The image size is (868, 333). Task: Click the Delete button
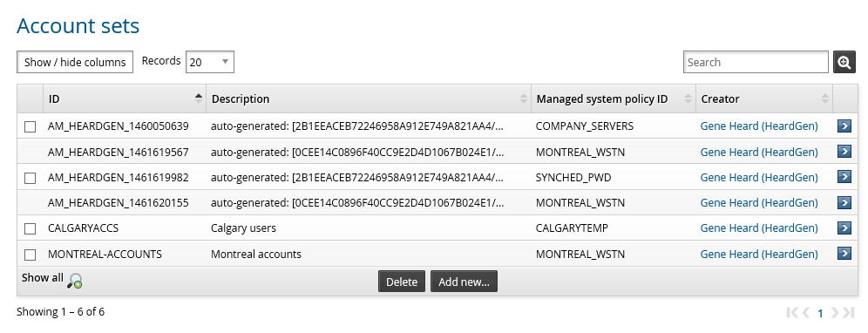point(402,282)
